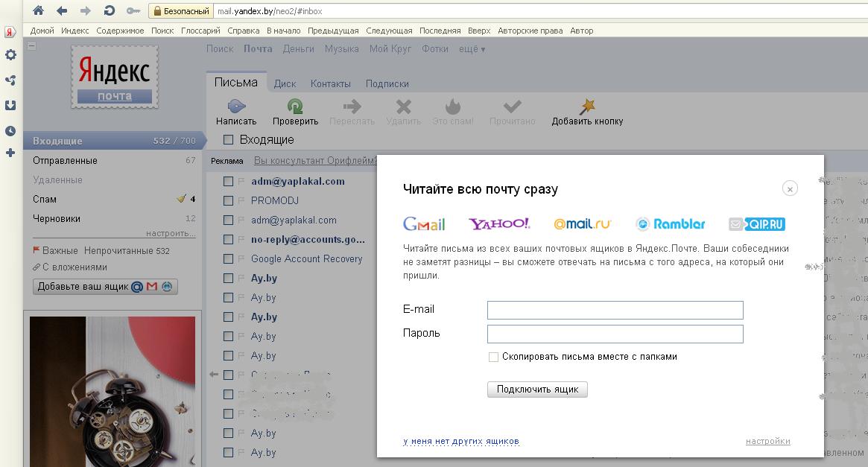The image size is (868, 467).
Task: Switch to the Подписки tab
Action: pos(387,83)
